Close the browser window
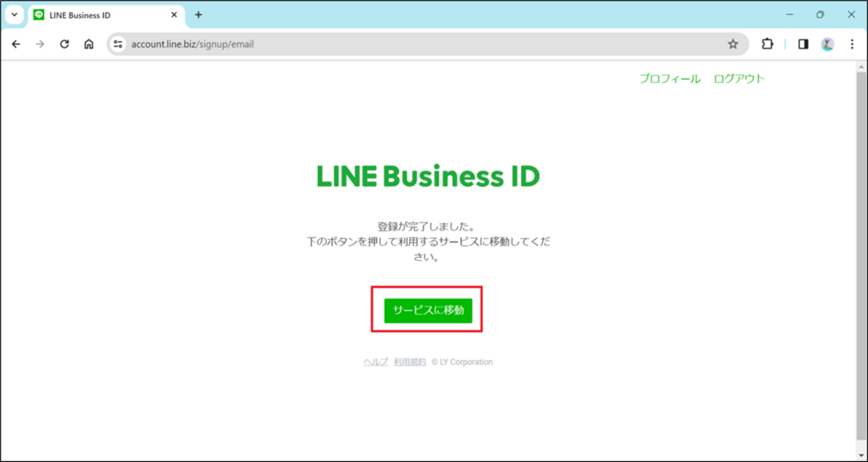The width and height of the screenshot is (868, 462). (851, 14)
